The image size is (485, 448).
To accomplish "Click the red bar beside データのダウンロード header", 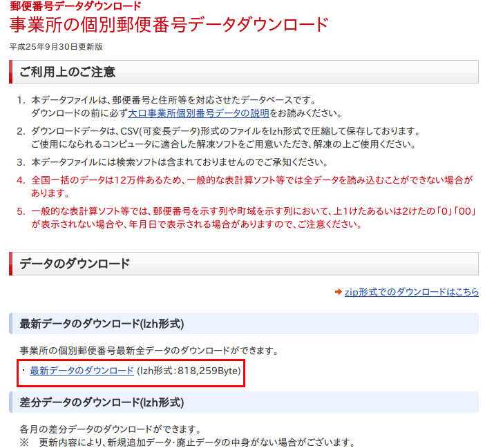I will (x=11, y=264).
